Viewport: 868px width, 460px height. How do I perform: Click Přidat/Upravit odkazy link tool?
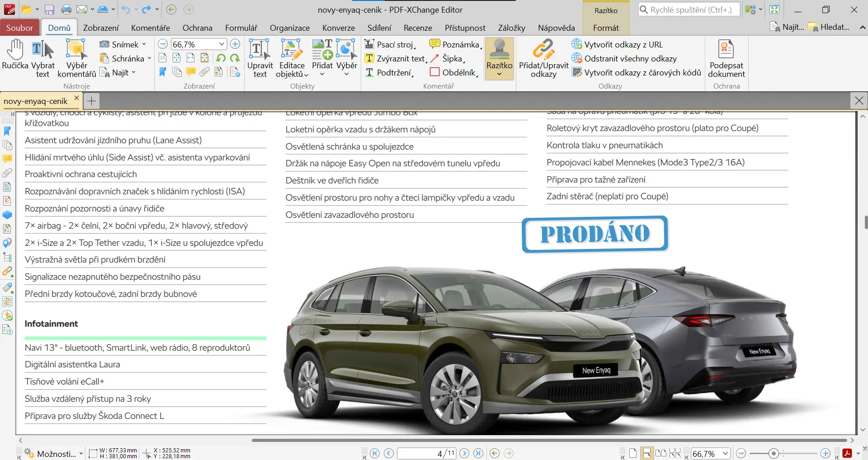click(x=543, y=58)
